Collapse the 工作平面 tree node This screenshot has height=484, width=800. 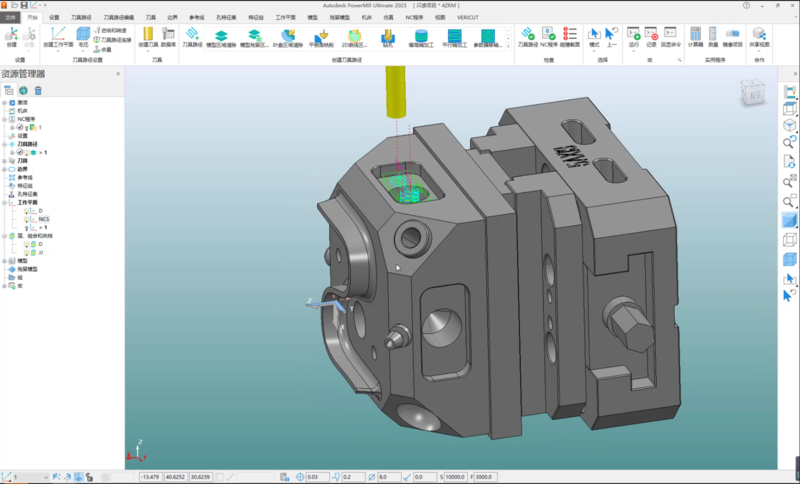click(6, 203)
